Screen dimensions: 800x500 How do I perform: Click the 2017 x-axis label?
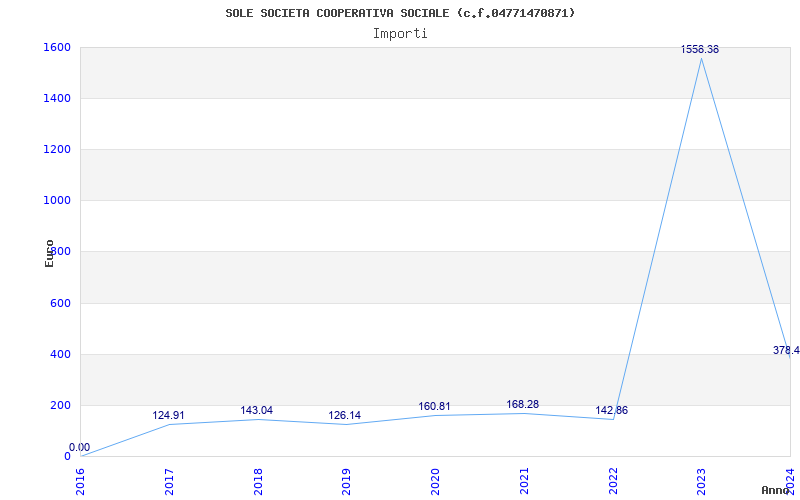tap(169, 482)
